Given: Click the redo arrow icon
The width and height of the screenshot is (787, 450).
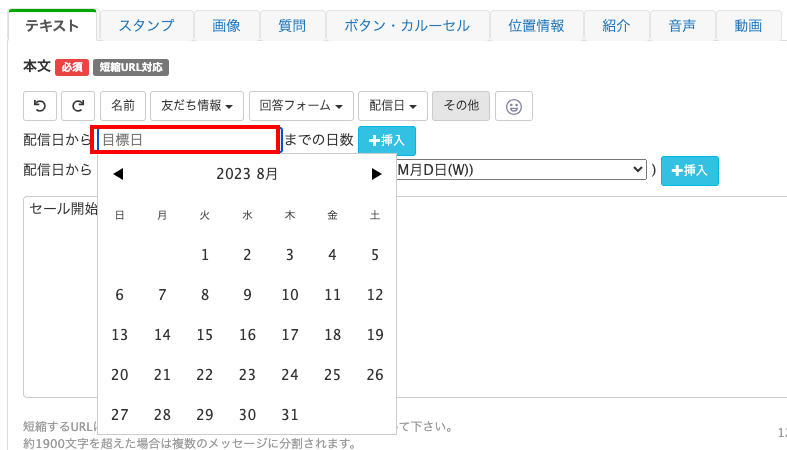Looking at the screenshot, I should pos(78,105).
